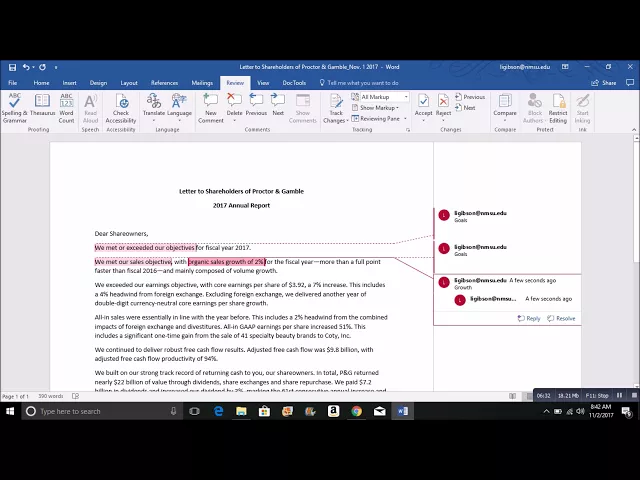
Task: Open the Reviewing Pane dropdown arrow
Action: tap(405, 119)
